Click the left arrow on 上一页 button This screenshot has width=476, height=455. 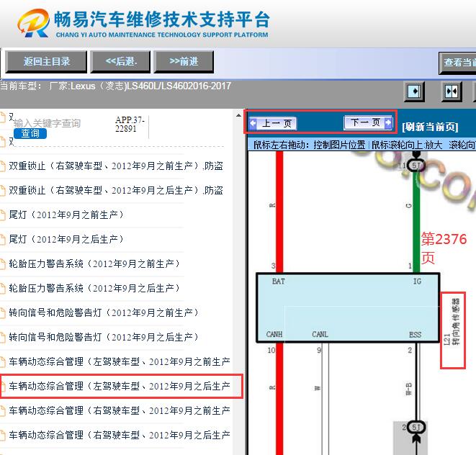pos(253,123)
